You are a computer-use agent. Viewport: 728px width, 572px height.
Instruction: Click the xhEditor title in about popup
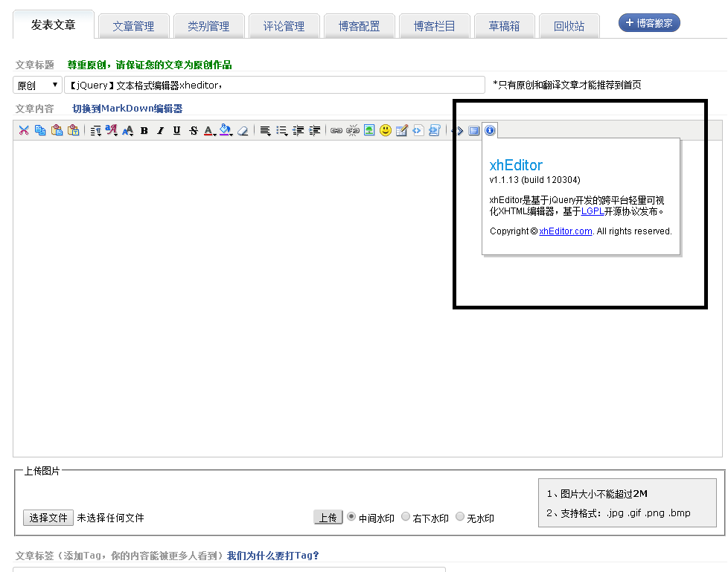[516, 164]
